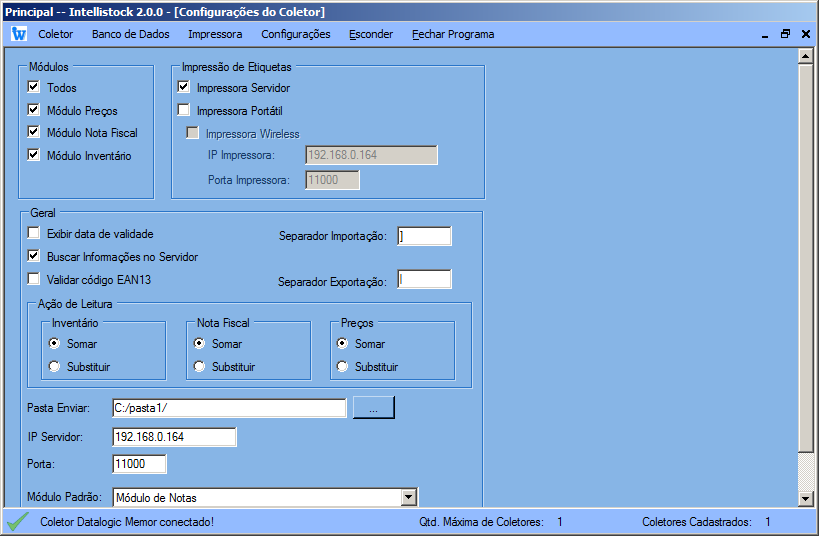Screen dimensions: 819x536
Task: Enable the Impressora Portátil checkbox
Action: click(183, 110)
